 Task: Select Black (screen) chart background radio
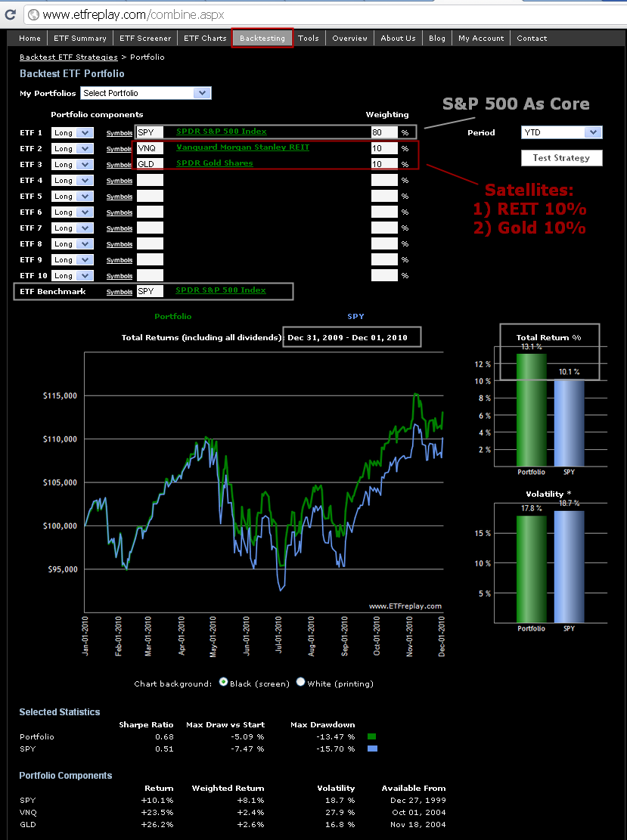(x=223, y=682)
